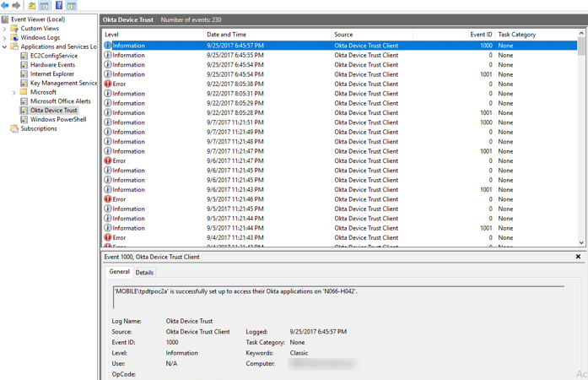Screen dimensions: 588x380
Task: Expand the Custom Views tree node
Action: tap(5, 28)
